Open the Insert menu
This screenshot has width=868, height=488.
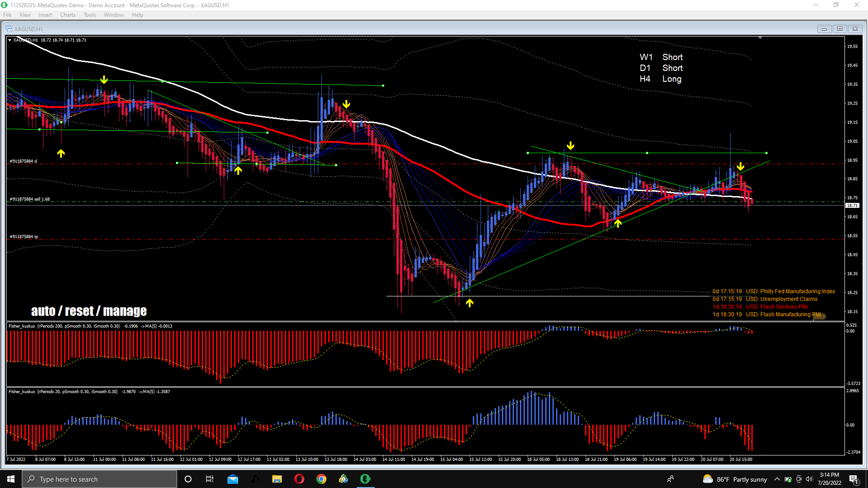tap(45, 15)
